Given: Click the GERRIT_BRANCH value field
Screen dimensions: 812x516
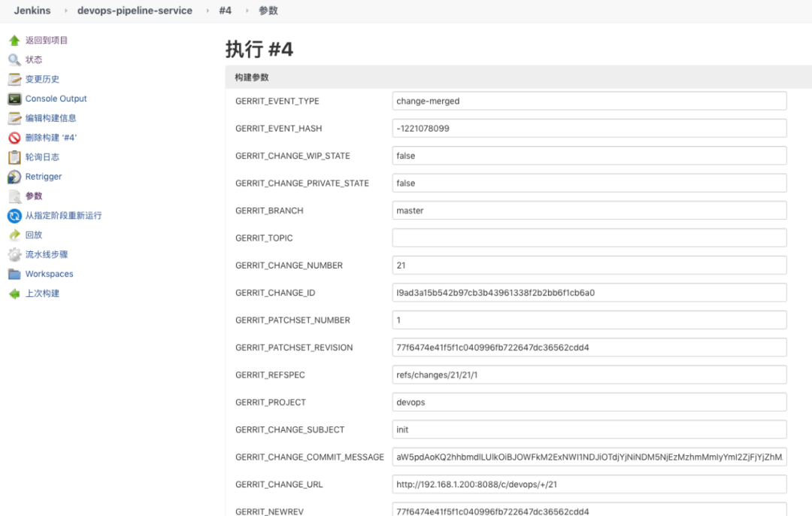Looking at the screenshot, I should tap(588, 210).
